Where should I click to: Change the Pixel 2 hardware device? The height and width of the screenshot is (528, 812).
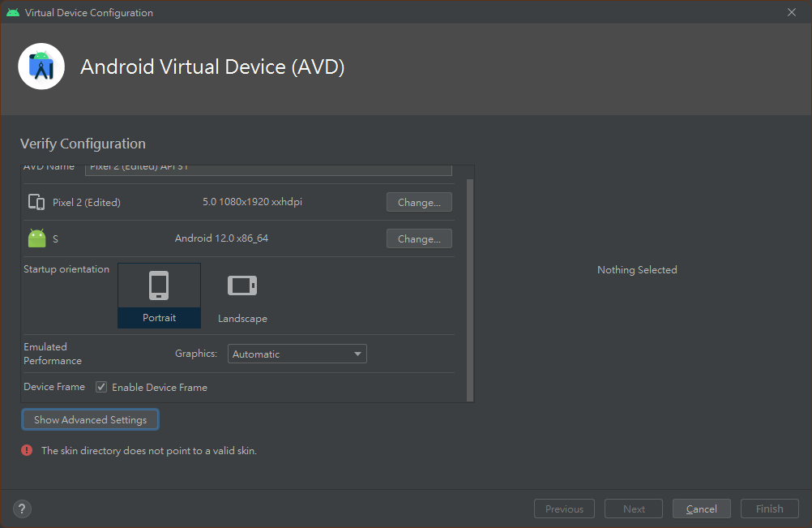[x=419, y=202]
